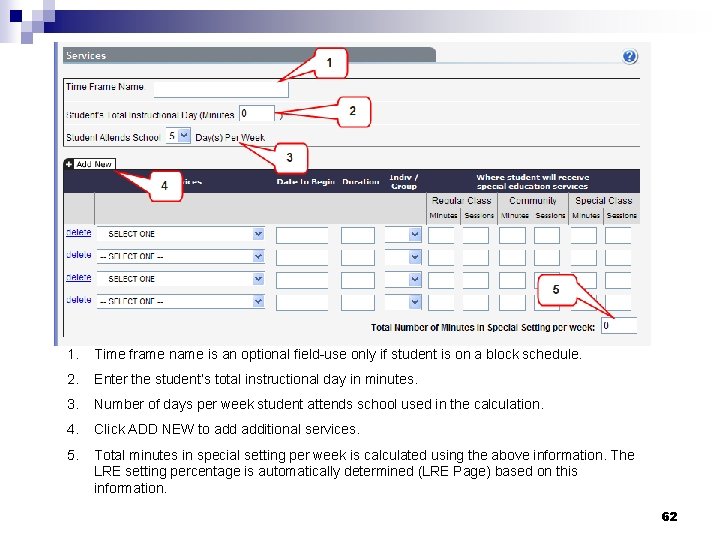The height and width of the screenshot is (540, 720).
Task: Open fourth row Indiv/Group dropdown
Action: click(403, 302)
